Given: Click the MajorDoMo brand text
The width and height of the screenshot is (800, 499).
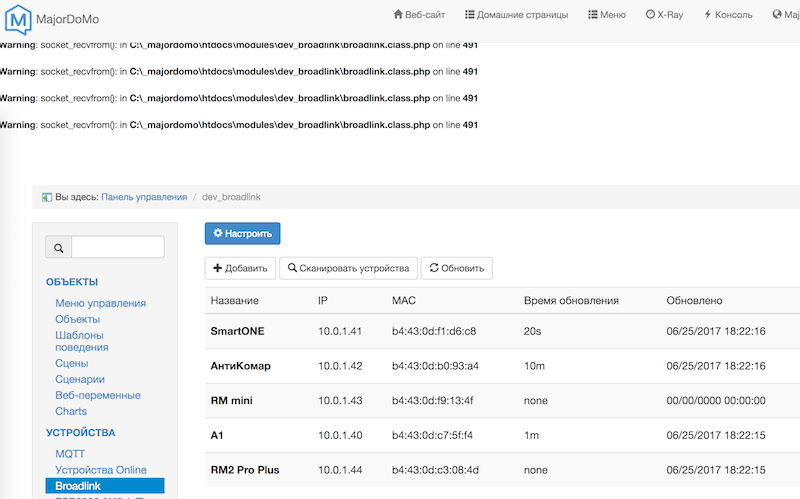Looking at the screenshot, I should (x=67, y=19).
